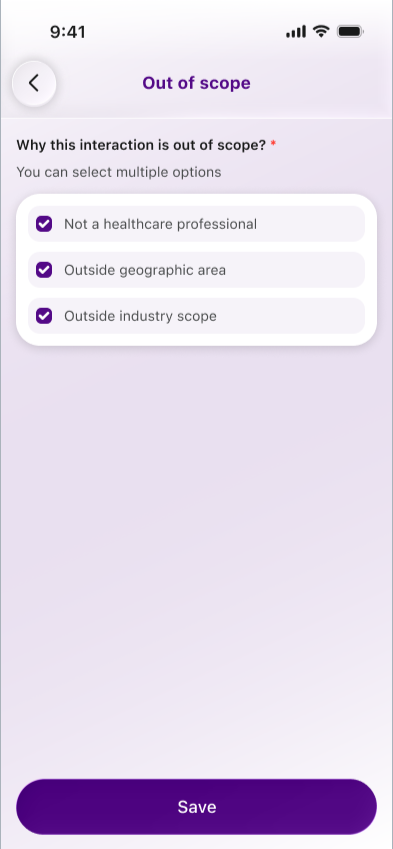
Task: Uncheck the Outside industry scope checkbox
Action: pos(44,316)
